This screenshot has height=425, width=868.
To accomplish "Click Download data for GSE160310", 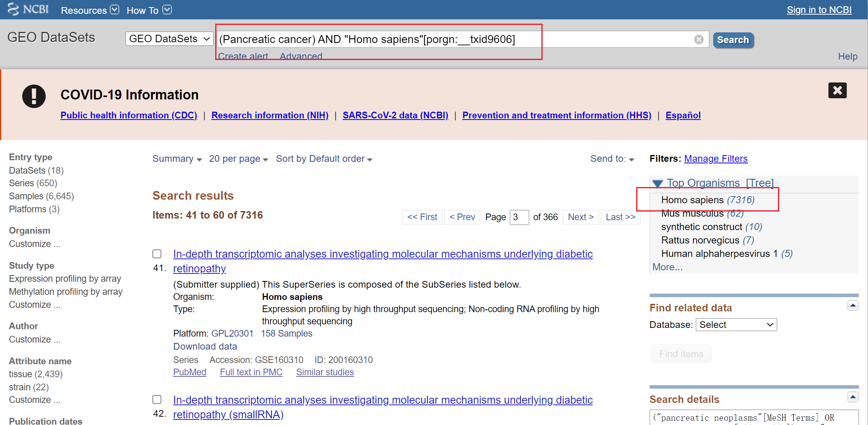I will coord(205,346).
